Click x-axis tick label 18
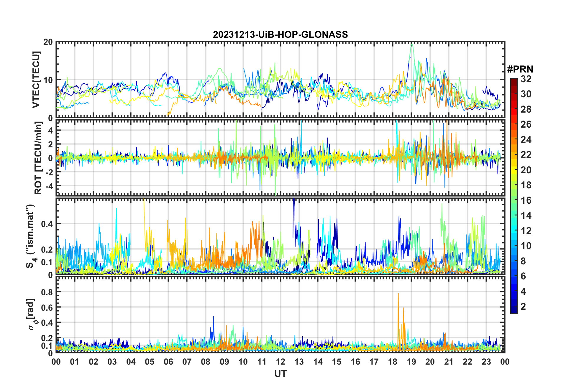Screen dimensions: 561x392 click(x=393, y=362)
